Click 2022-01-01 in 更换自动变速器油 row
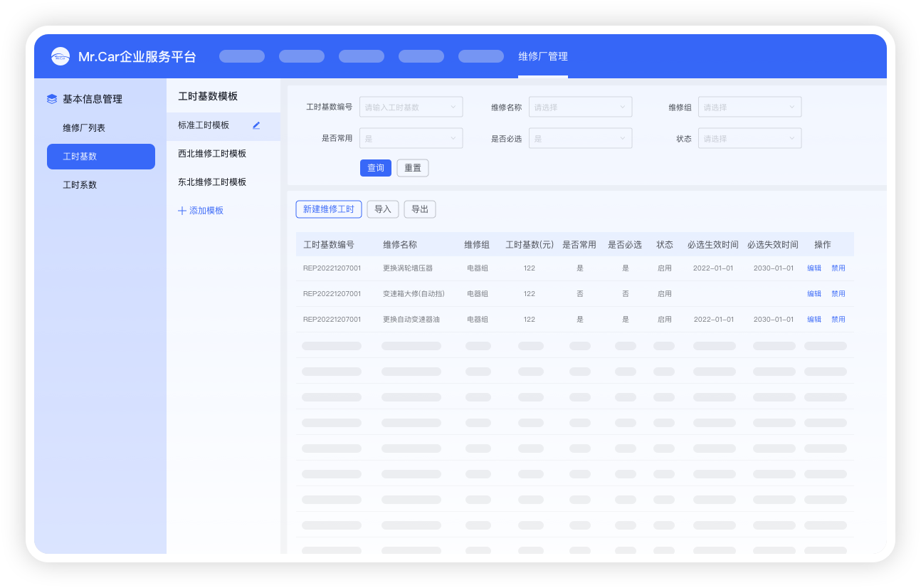This screenshot has height=588, width=921. pyautogui.click(x=714, y=320)
